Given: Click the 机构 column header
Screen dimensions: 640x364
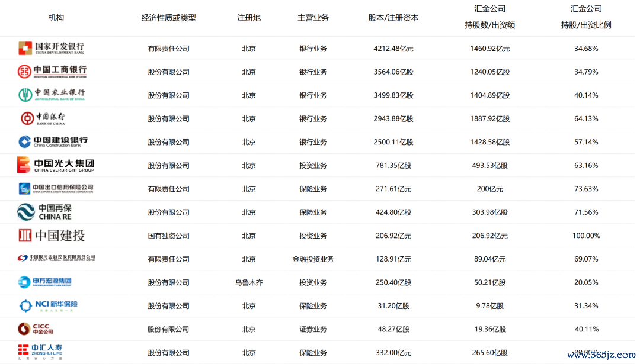Looking at the screenshot, I should (x=56, y=18).
